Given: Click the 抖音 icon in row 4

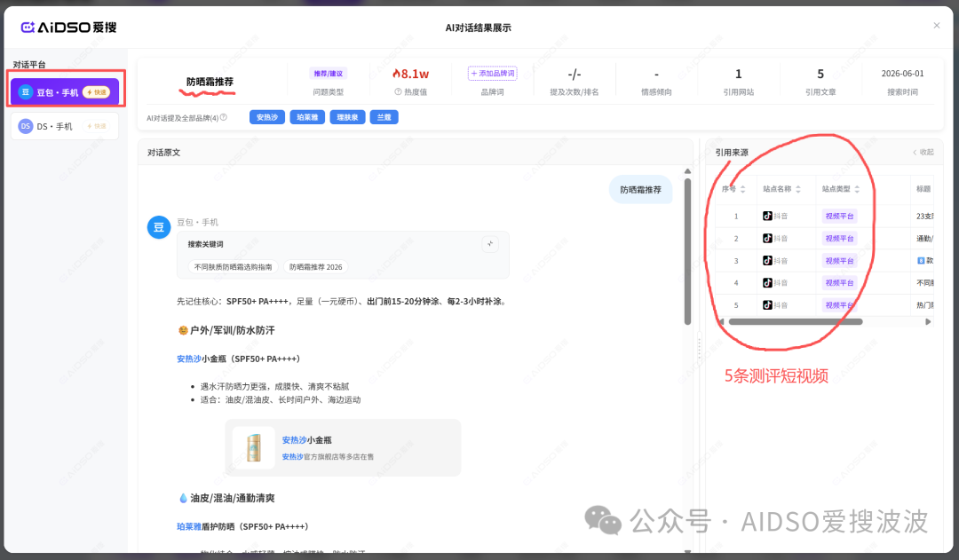Looking at the screenshot, I should (767, 282).
